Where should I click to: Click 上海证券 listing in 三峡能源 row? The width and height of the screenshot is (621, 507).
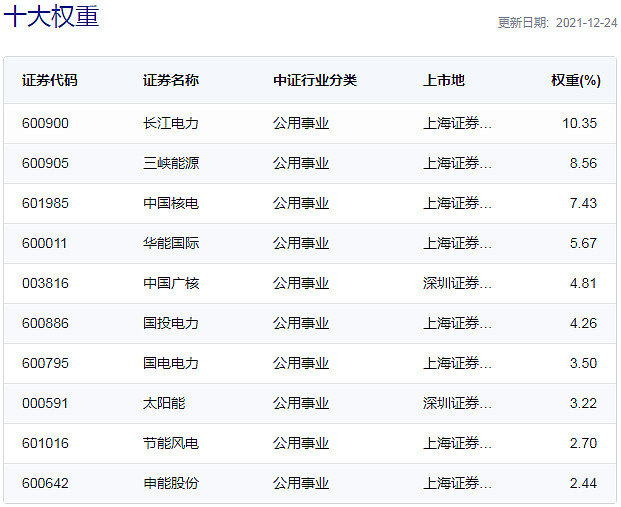[457, 163]
